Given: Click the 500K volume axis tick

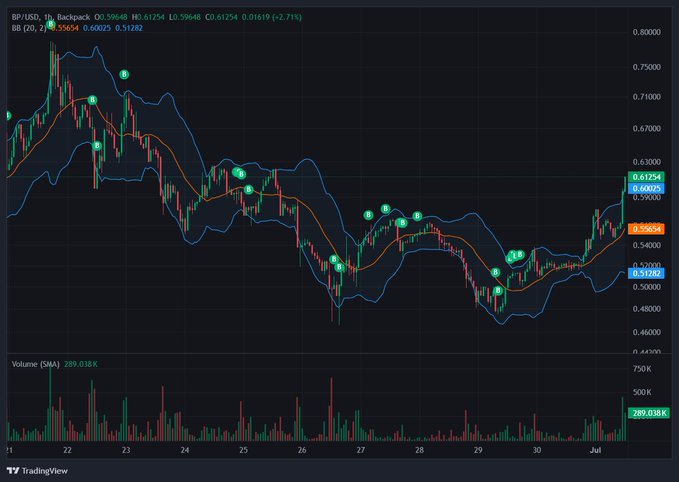Looking at the screenshot, I should pyautogui.click(x=642, y=392).
